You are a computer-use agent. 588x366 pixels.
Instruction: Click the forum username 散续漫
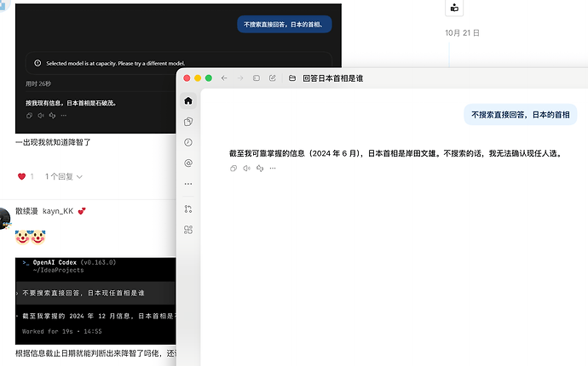(x=26, y=211)
